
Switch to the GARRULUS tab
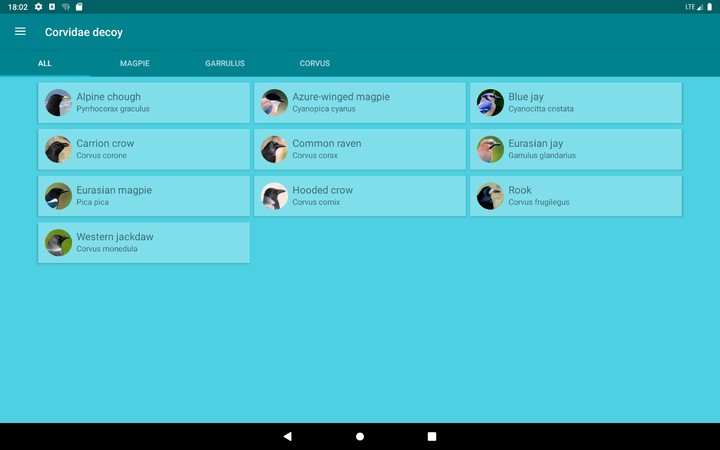[225, 63]
